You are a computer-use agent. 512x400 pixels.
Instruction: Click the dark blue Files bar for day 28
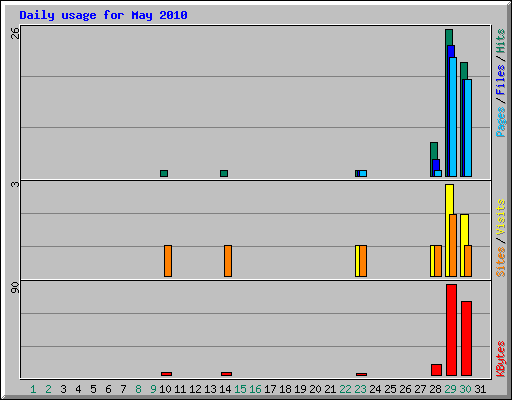point(436,164)
